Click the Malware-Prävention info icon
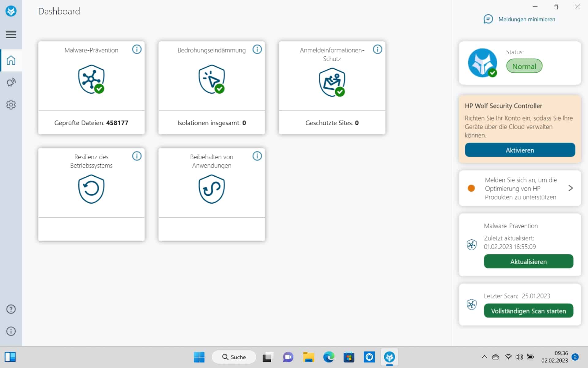This screenshot has height=368, width=588. click(137, 49)
